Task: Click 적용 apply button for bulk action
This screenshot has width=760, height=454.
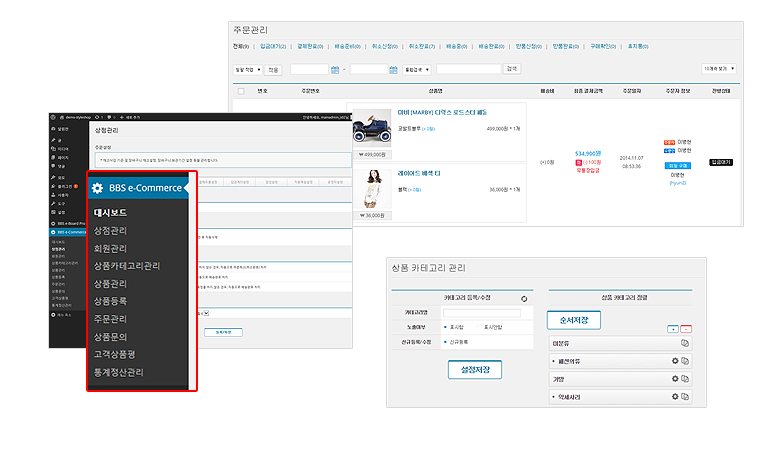Action: [273, 70]
